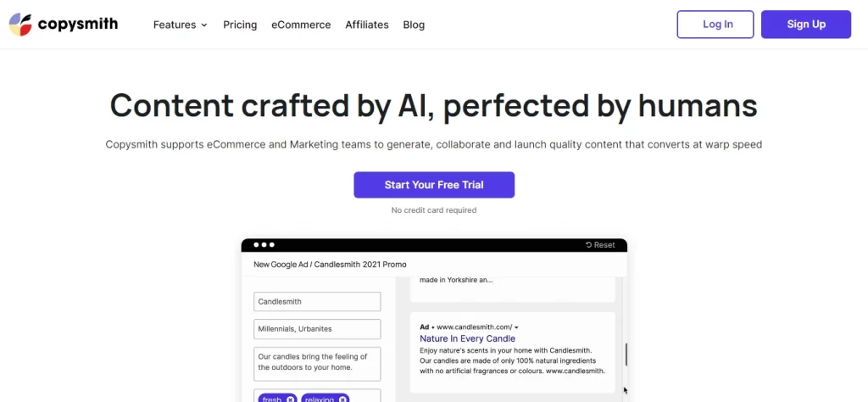Screen dimensions: 868x402
Task: Open the Pricing page
Action: [240, 25]
